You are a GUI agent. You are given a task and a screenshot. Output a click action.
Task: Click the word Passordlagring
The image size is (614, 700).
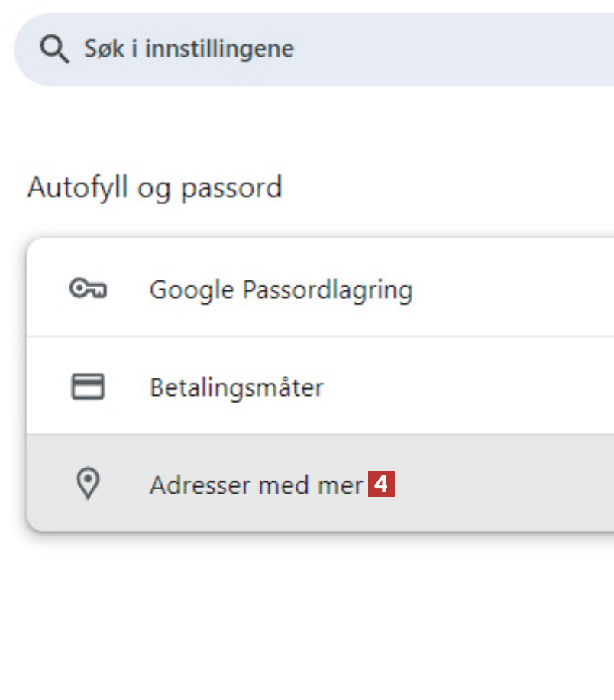[327, 290]
